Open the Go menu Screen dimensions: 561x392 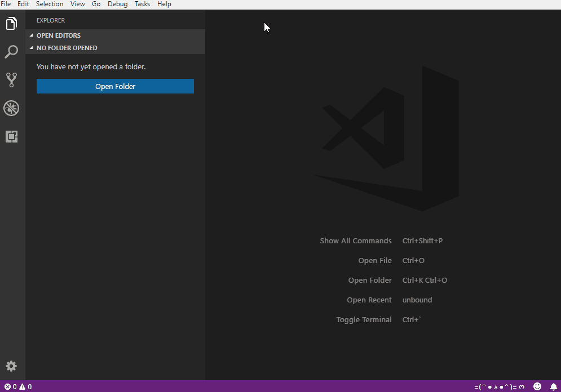pos(96,4)
